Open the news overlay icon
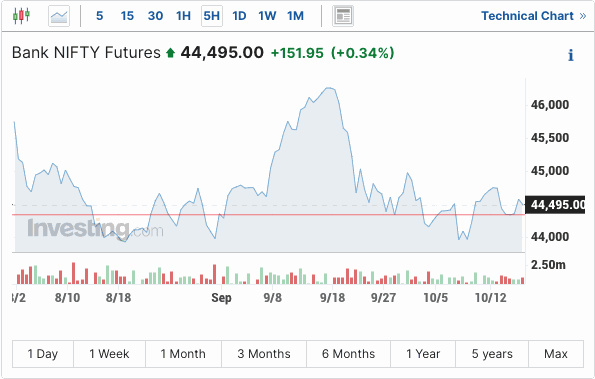 [343, 16]
